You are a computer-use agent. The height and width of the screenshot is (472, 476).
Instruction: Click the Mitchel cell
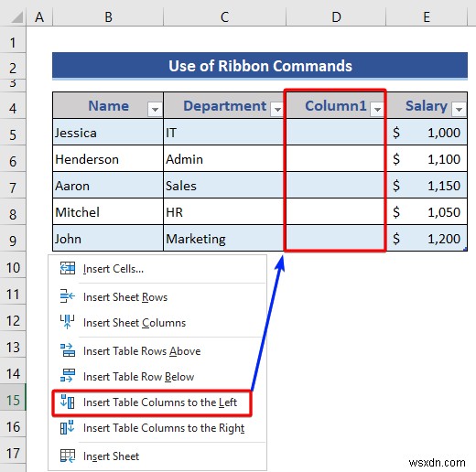click(x=108, y=212)
